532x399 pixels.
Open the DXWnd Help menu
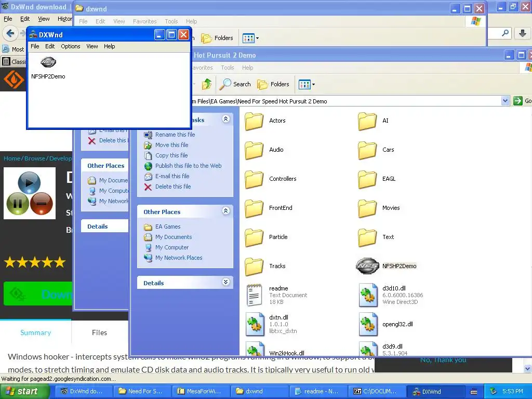[109, 46]
